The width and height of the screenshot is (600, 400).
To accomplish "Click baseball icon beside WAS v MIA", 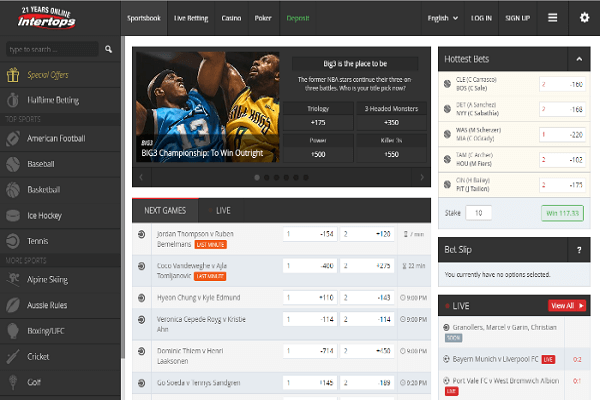I will tap(447, 134).
